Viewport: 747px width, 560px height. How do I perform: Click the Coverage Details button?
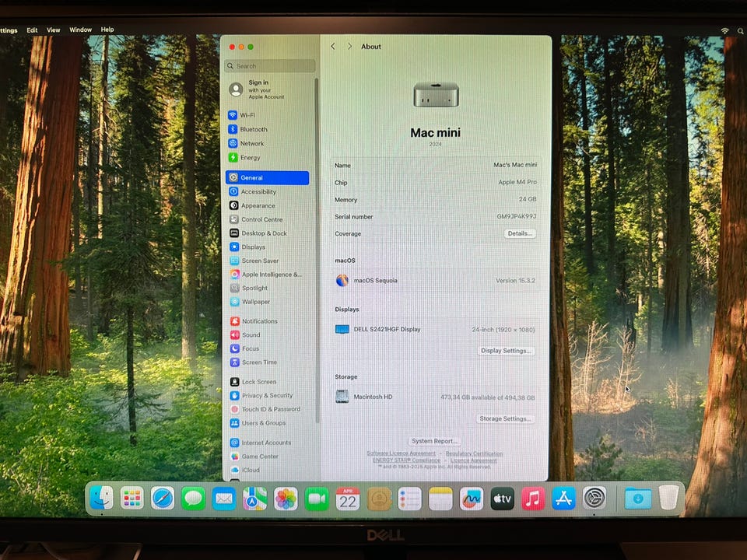click(520, 234)
